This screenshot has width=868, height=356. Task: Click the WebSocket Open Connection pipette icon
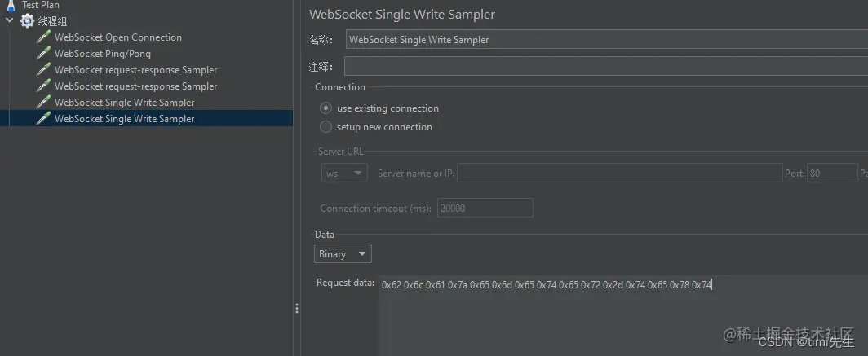point(43,37)
